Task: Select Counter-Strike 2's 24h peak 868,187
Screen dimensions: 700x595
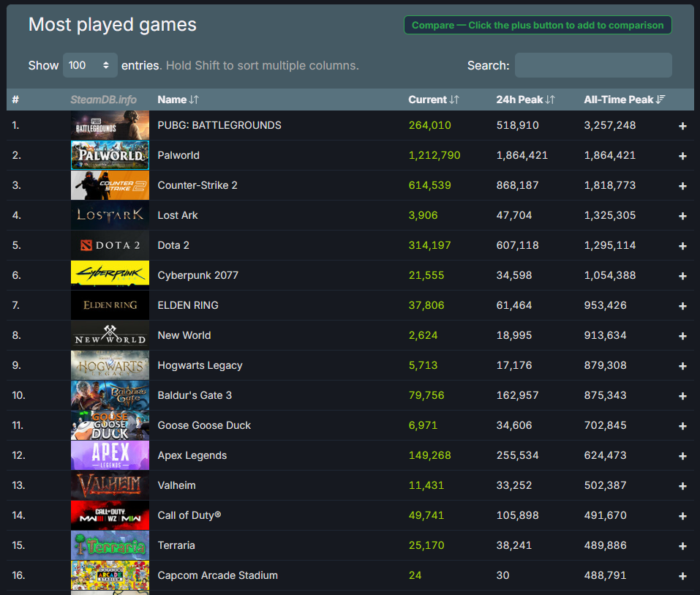Action: click(517, 185)
